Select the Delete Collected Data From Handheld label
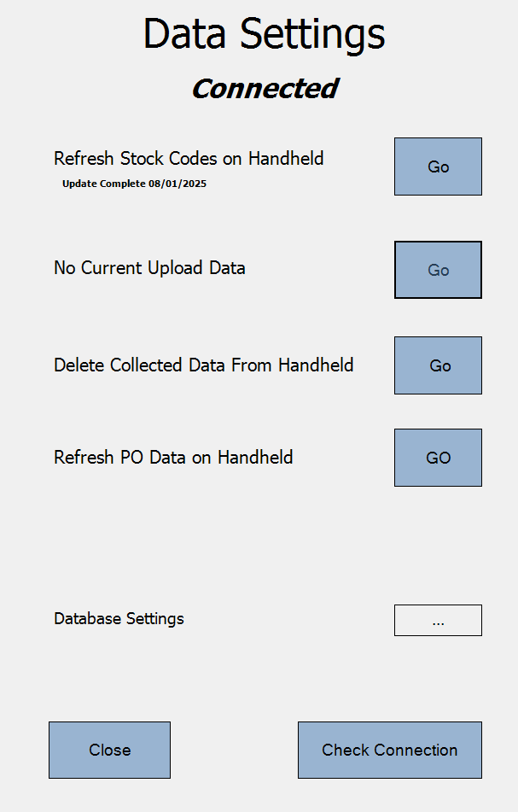The height and width of the screenshot is (812, 518). pos(203,365)
